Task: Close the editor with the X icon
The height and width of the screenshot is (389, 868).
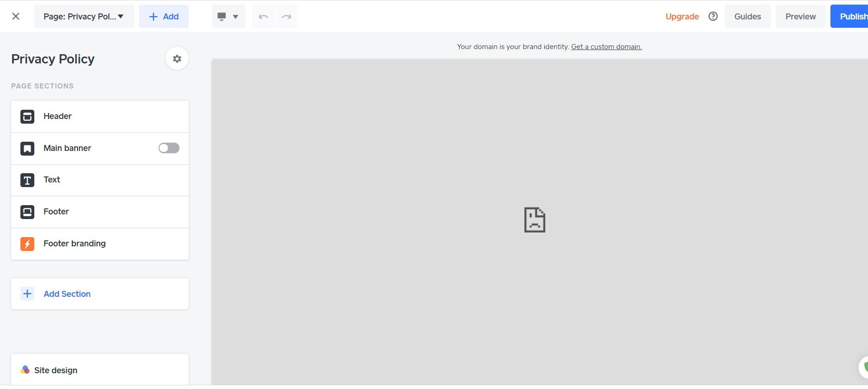Action: (x=16, y=16)
